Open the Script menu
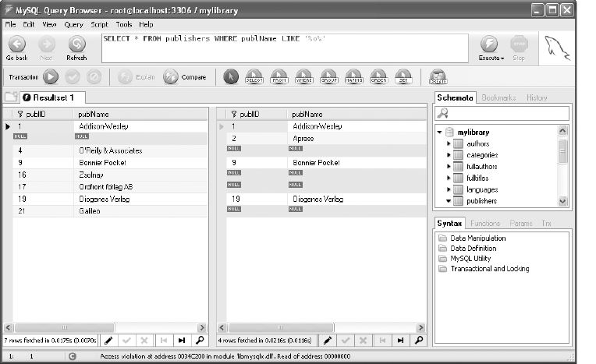Screen dimensions: 596x364 pos(99,24)
